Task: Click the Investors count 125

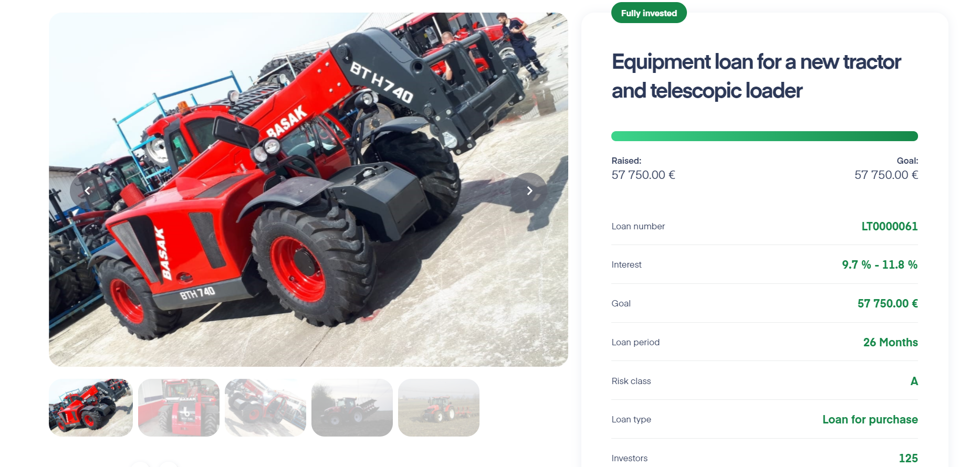Action: click(908, 458)
